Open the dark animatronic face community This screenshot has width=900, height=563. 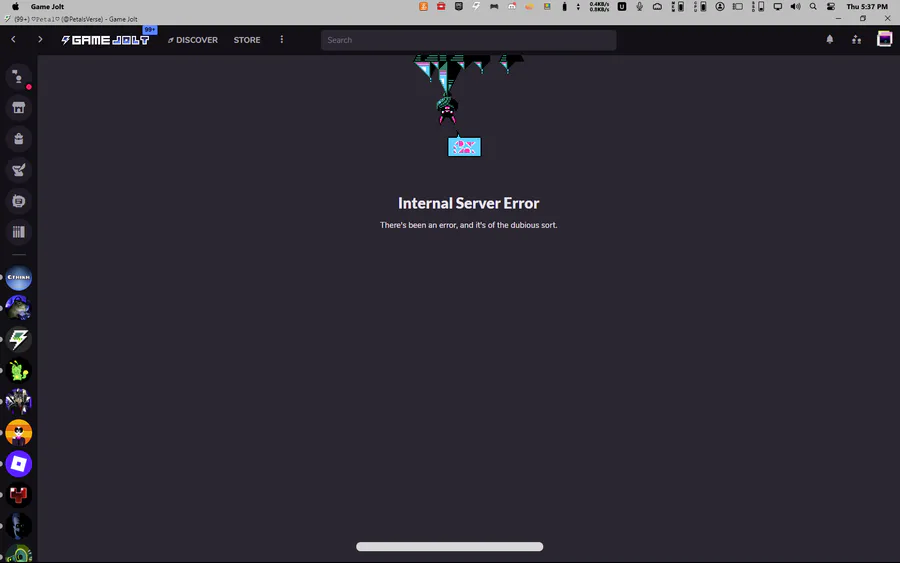[x=18, y=526]
